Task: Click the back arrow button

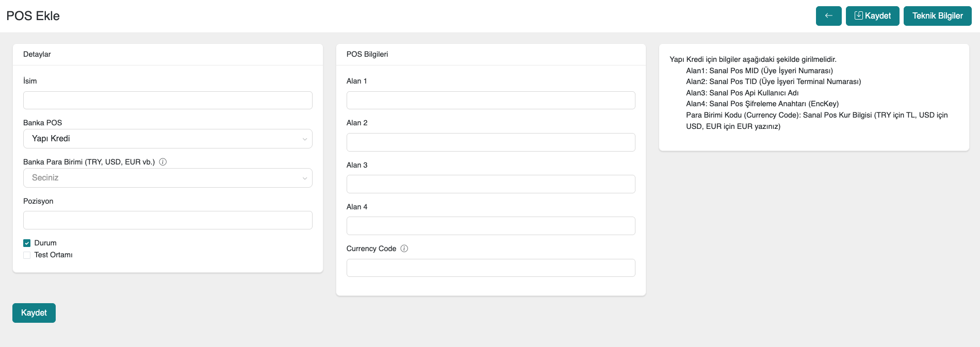Action: pos(828,16)
